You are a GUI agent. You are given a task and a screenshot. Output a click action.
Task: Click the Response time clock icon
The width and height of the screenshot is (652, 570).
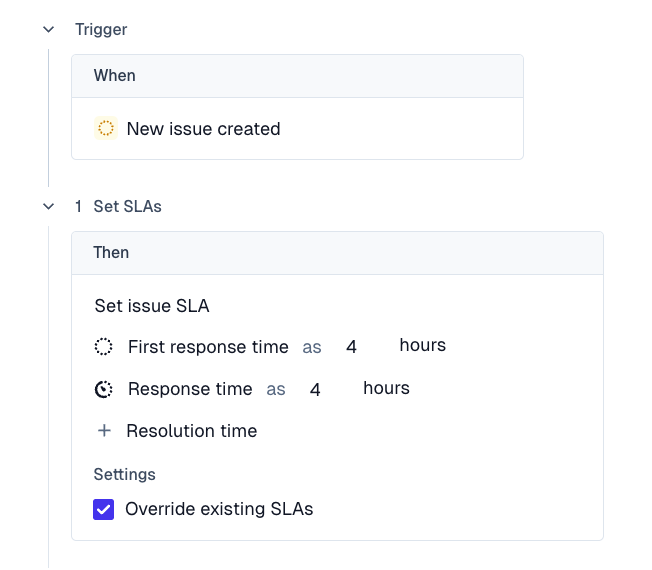104,389
